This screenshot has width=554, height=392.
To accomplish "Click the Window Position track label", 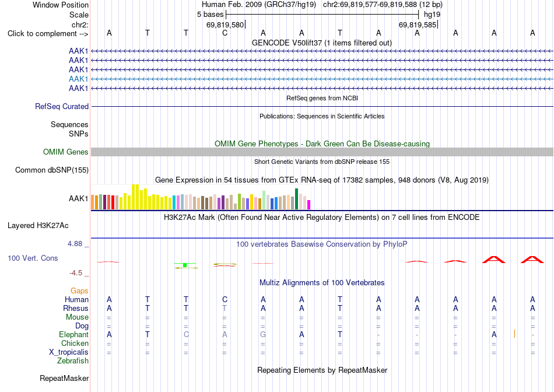I will [x=61, y=5].
